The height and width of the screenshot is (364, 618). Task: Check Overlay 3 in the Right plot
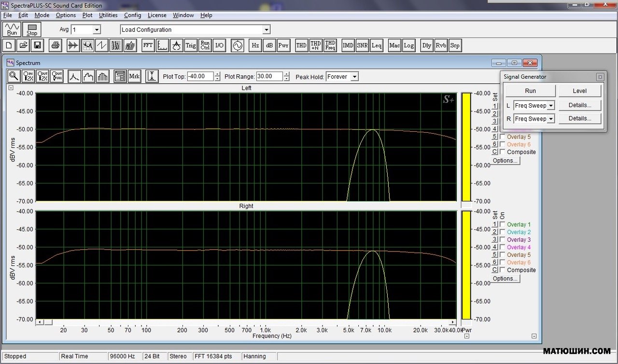[x=503, y=240]
